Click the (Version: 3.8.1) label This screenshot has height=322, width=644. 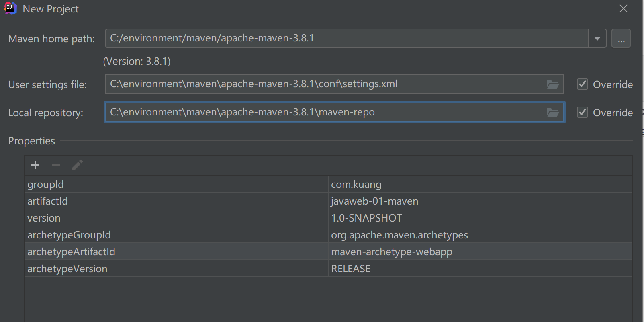click(x=137, y=61)
